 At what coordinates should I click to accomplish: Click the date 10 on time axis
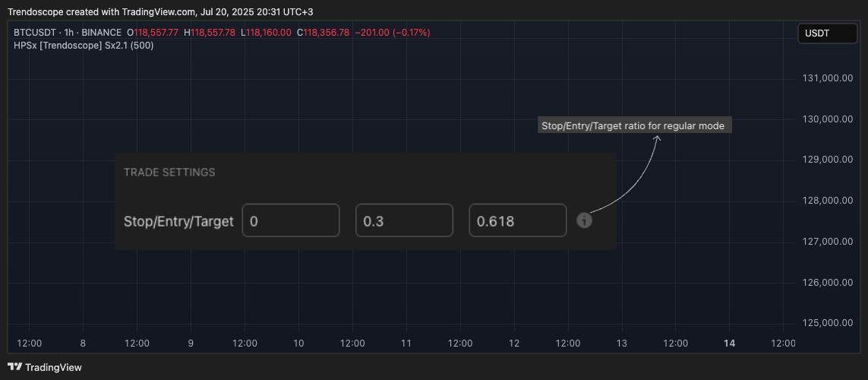[x=298, y=344]
